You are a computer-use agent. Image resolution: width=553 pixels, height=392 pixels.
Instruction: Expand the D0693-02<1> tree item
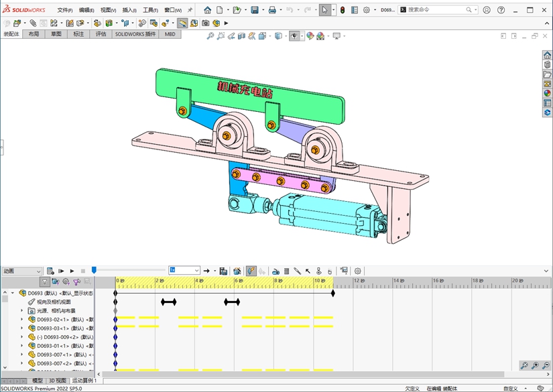click(22, 320)
